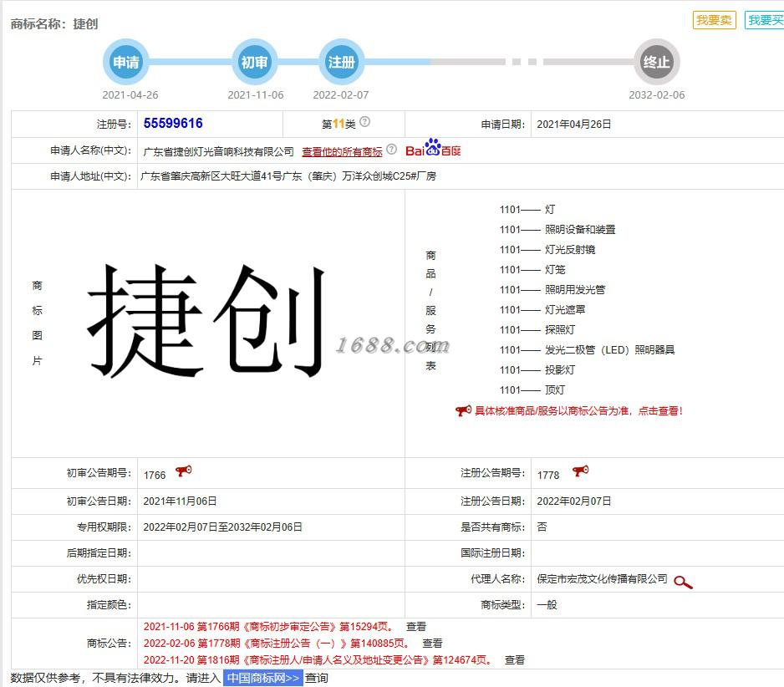Open the 捷创 trademark image
Screen dimensions: 784x687
[206, 320]
